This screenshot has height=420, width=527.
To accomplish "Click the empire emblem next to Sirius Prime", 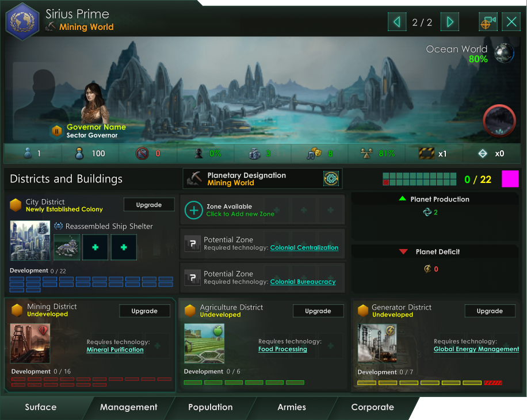I will pos(22,21).
